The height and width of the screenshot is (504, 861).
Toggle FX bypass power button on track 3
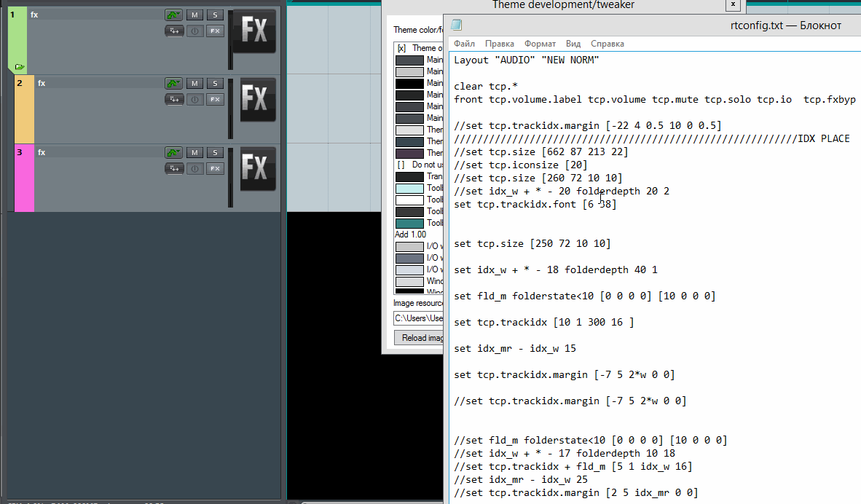tap(194, 168)
